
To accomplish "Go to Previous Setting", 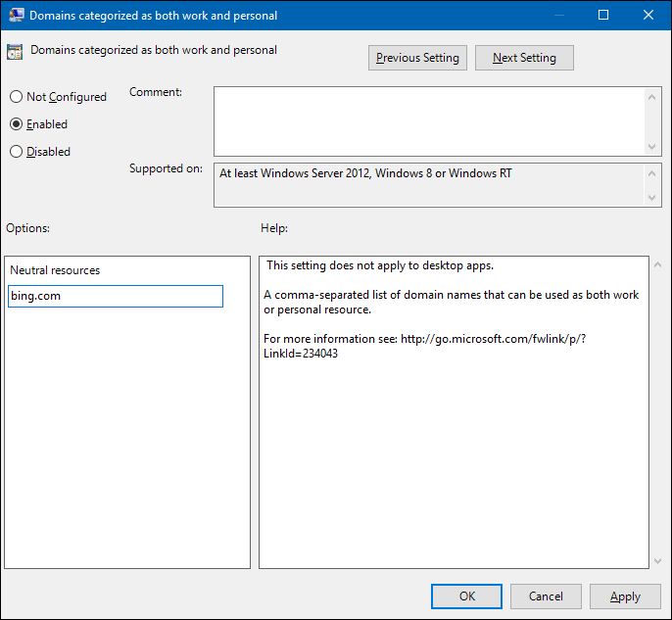I will (417, 58).
